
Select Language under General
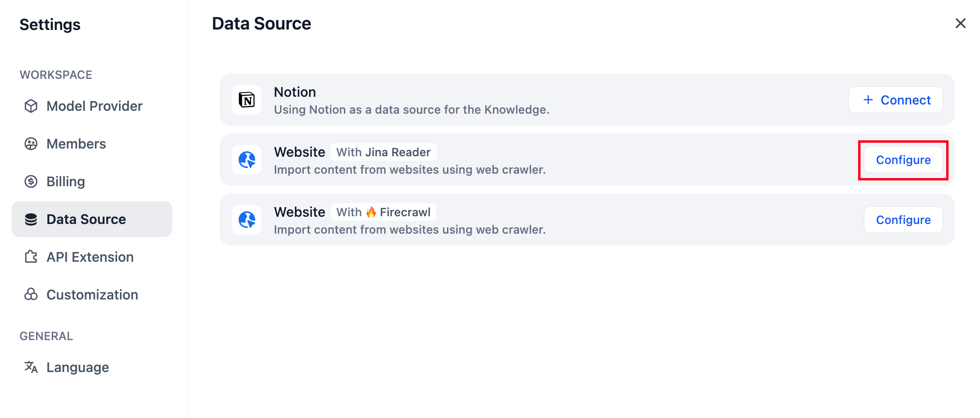click(77, 367)
